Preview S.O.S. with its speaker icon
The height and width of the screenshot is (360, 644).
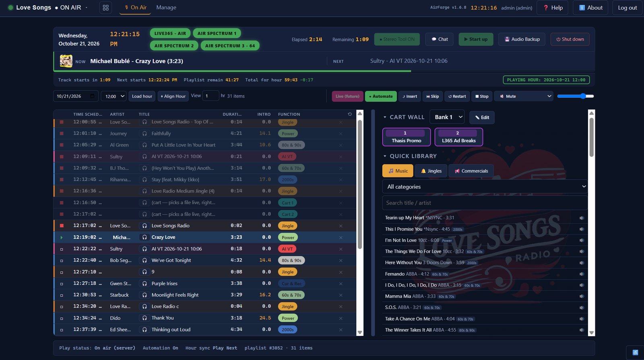[582, 308]
